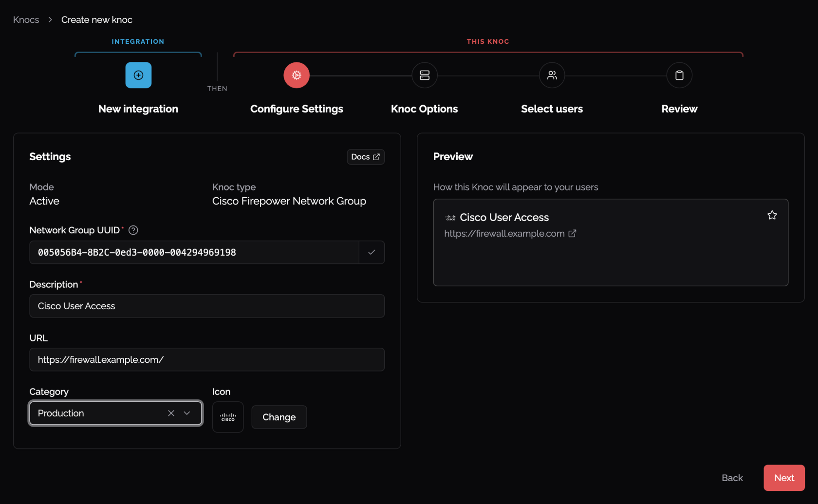Viewport: 818px width, 504px height.
Task: Click the Cisco logo in the preview card
Action: click(451, 218)
